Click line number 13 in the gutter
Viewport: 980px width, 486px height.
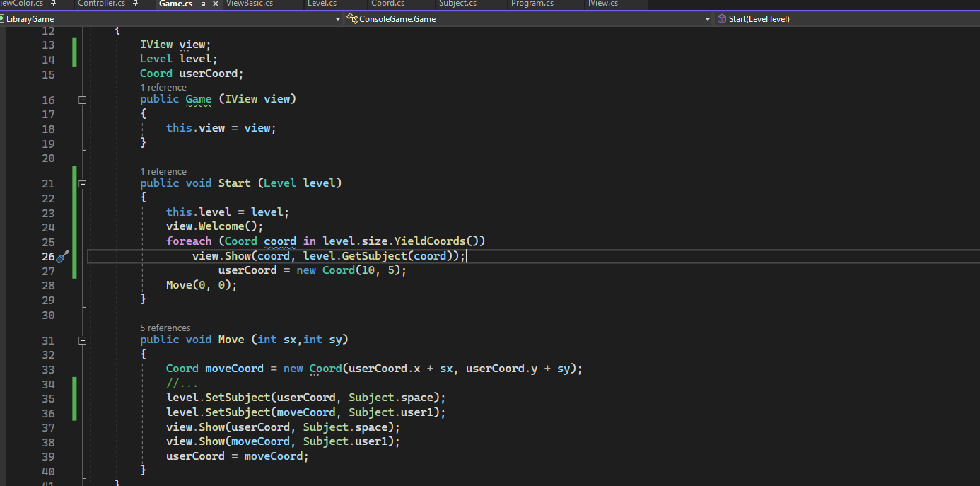(x=48, y=45)
